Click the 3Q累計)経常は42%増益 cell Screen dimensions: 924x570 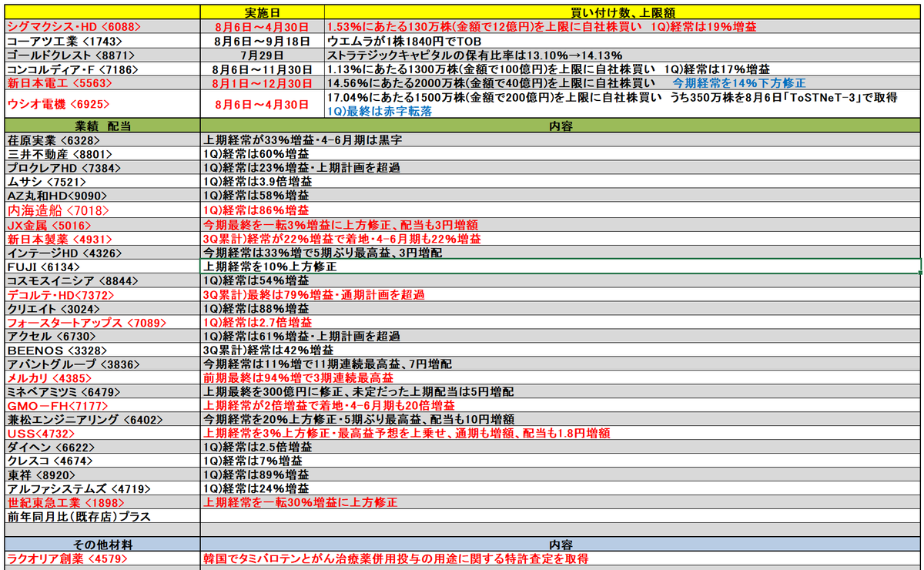(561, 350)
